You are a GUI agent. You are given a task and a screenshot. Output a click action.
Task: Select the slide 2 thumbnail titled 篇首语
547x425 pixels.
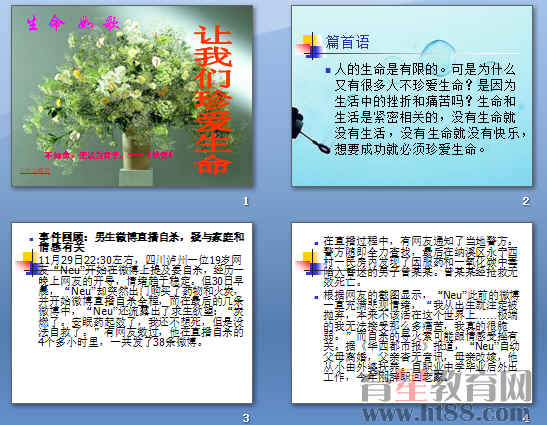412,96
